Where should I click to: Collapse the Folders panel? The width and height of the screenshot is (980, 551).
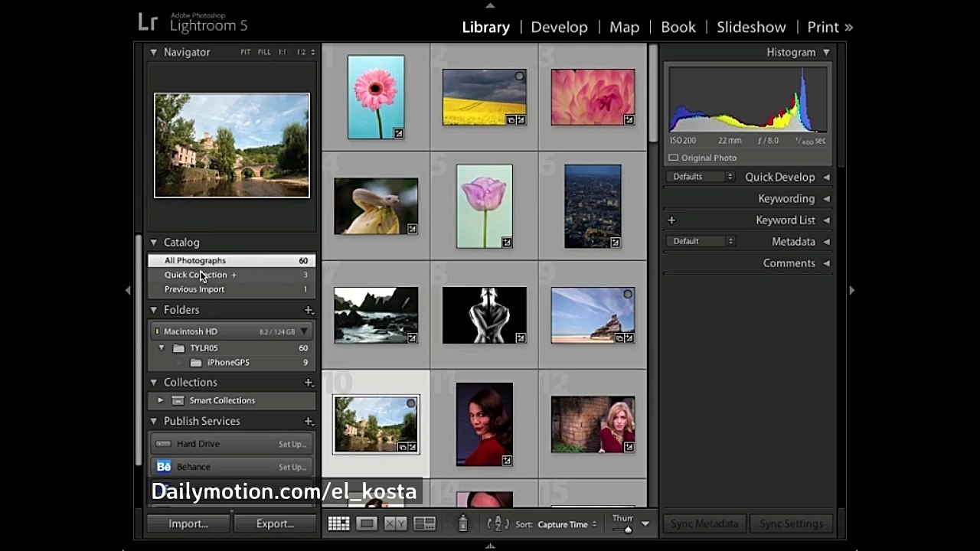[153, 310]
